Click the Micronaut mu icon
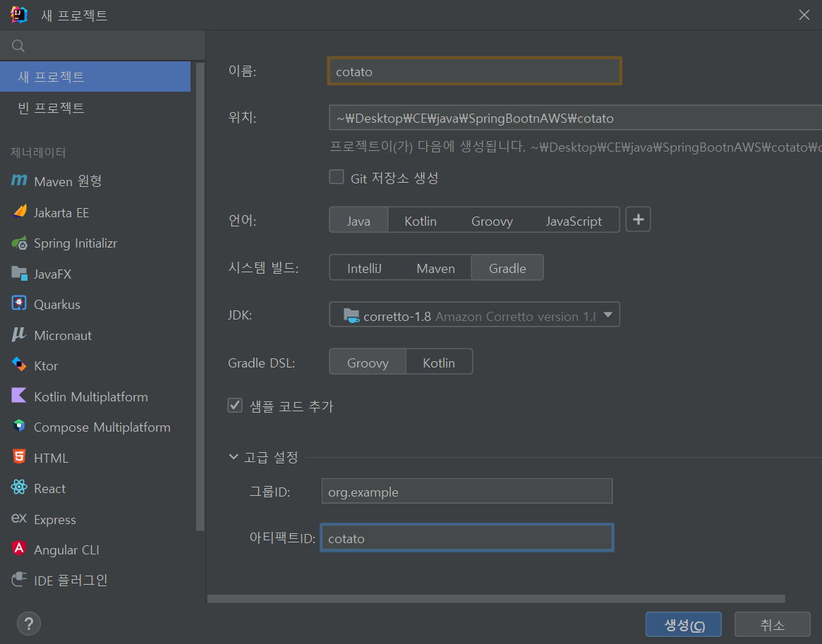 19,334
